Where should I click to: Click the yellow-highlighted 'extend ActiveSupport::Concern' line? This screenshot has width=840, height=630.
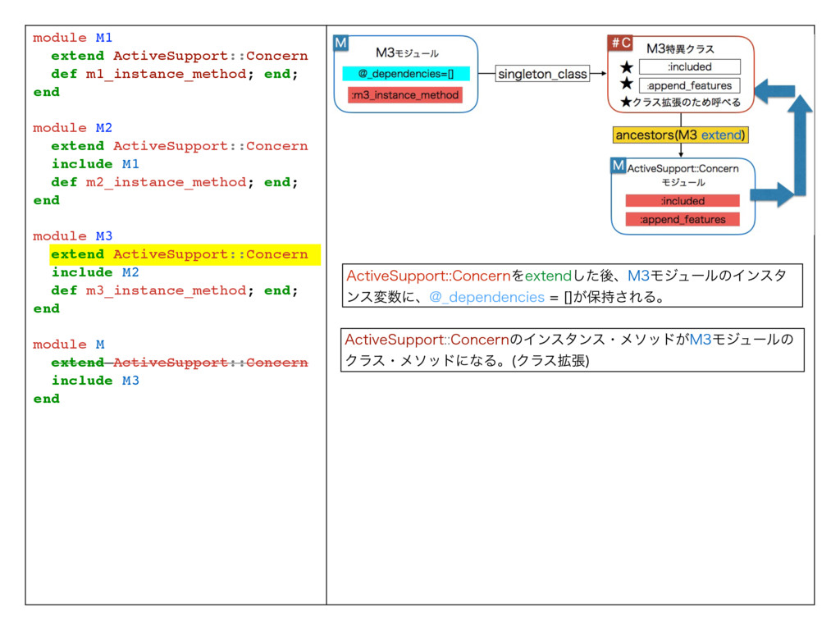[x=185, y=254]
